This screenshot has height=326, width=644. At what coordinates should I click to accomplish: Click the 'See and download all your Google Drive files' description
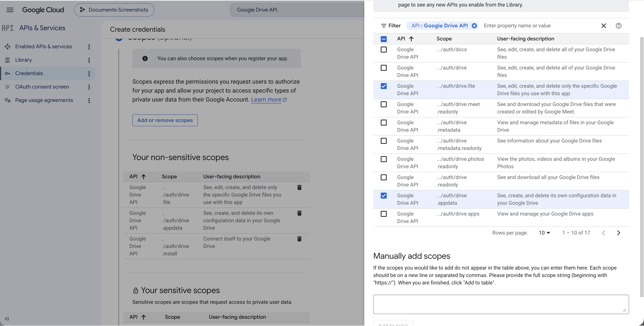548,177
